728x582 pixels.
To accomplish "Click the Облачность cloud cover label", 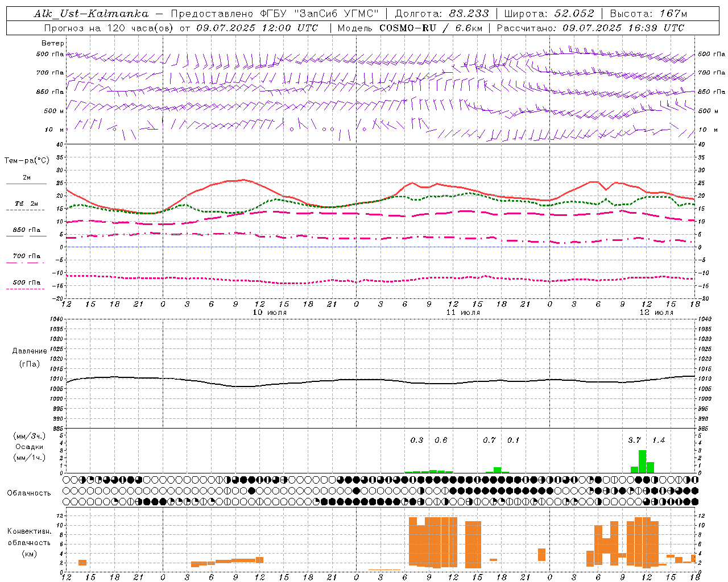I will [x=29, y=493].
